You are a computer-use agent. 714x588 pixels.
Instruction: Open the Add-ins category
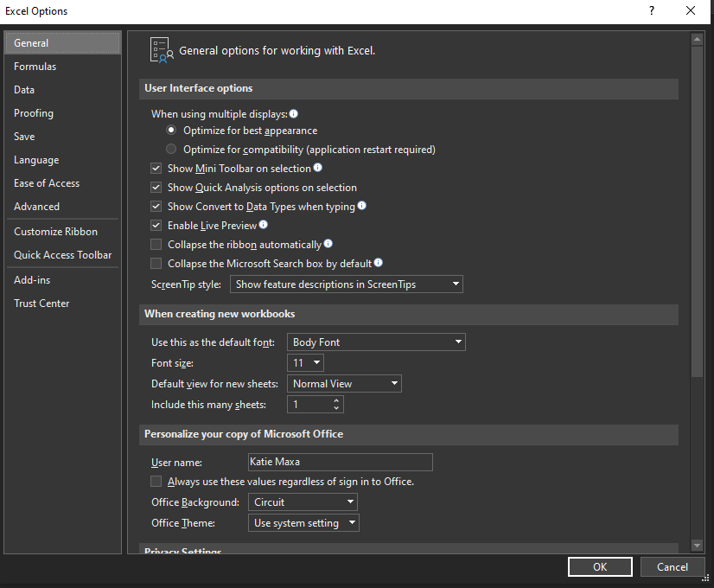tap(63, 279)
